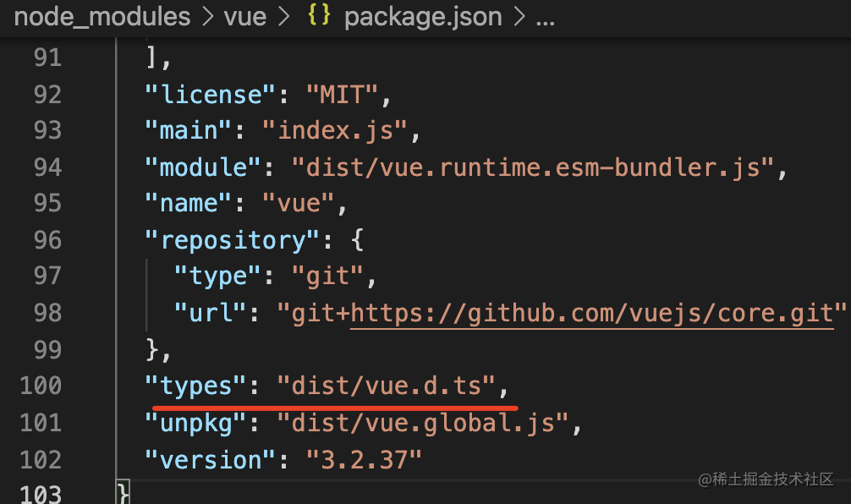The width and height of the screenshot is (851, 504).
Task: Click the "url" key on line 98
Action: click(x=210, y=313)
